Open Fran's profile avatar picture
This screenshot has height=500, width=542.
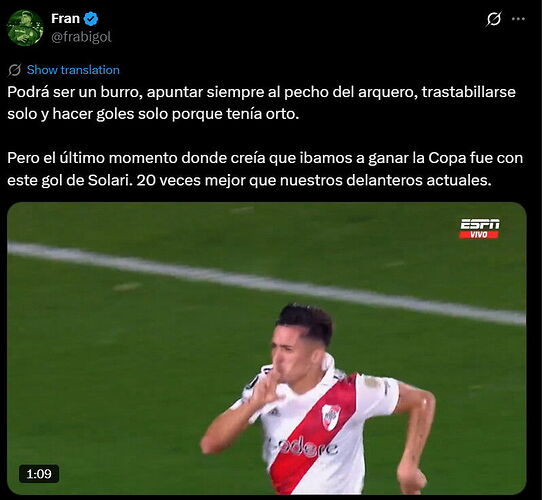pos(25,28)
